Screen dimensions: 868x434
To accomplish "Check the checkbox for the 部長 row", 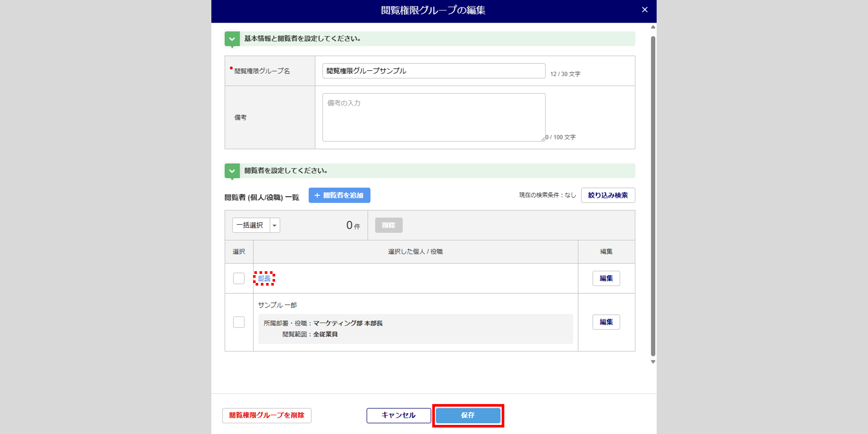I will [239, 278].
